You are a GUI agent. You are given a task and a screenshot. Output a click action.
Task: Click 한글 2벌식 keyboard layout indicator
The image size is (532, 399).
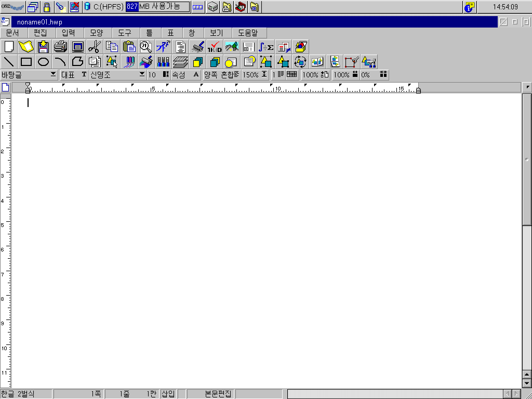coord(26,394)
